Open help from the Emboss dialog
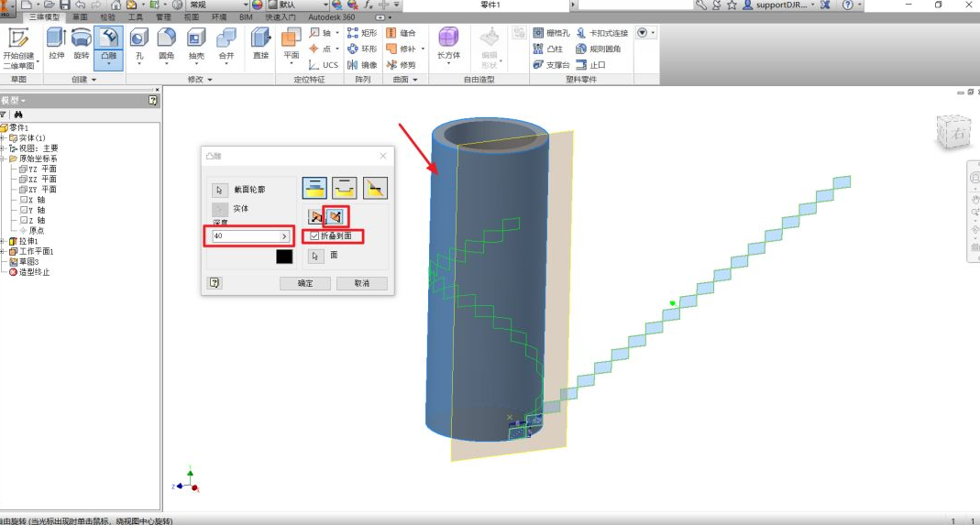980x525 pixels. (215, 283)
